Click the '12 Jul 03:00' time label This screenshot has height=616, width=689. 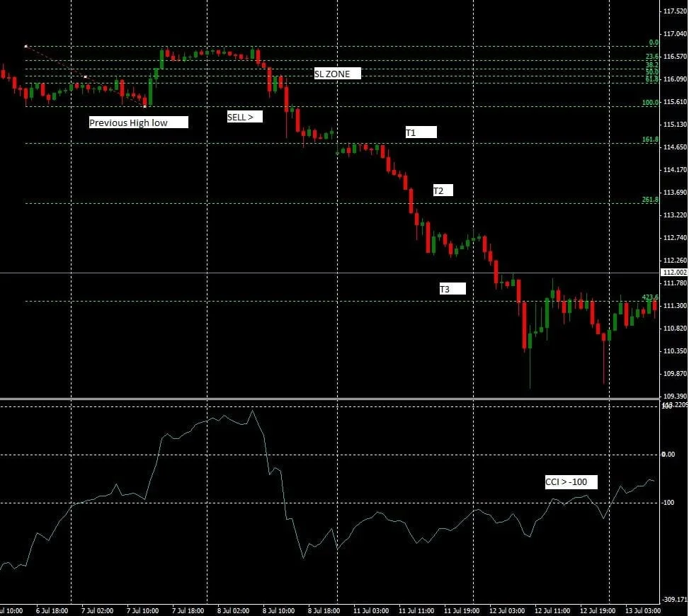coord(506,611)
